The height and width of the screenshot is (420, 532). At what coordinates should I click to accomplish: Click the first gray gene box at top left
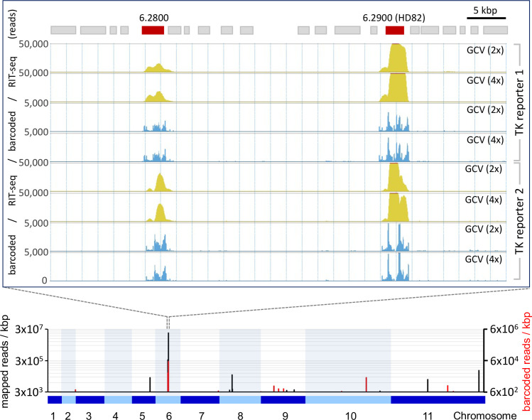(63, 31)
